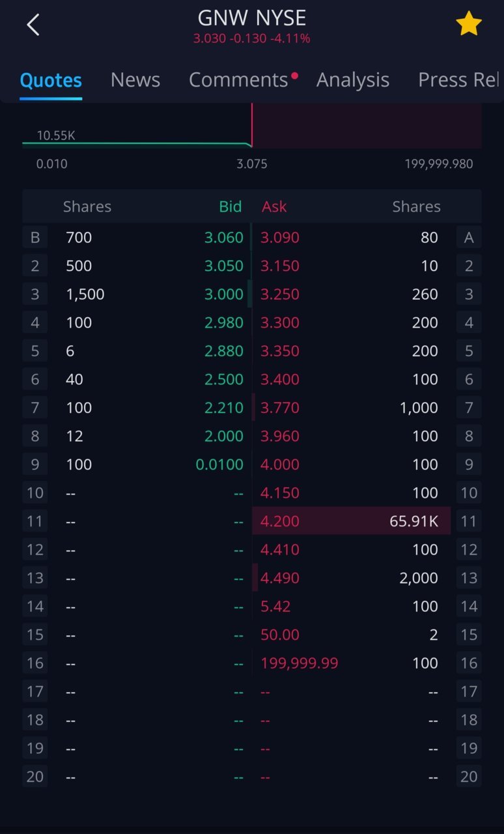Select ask price 199,999.99
The image size is (504, 834).
tap(300, 663)
